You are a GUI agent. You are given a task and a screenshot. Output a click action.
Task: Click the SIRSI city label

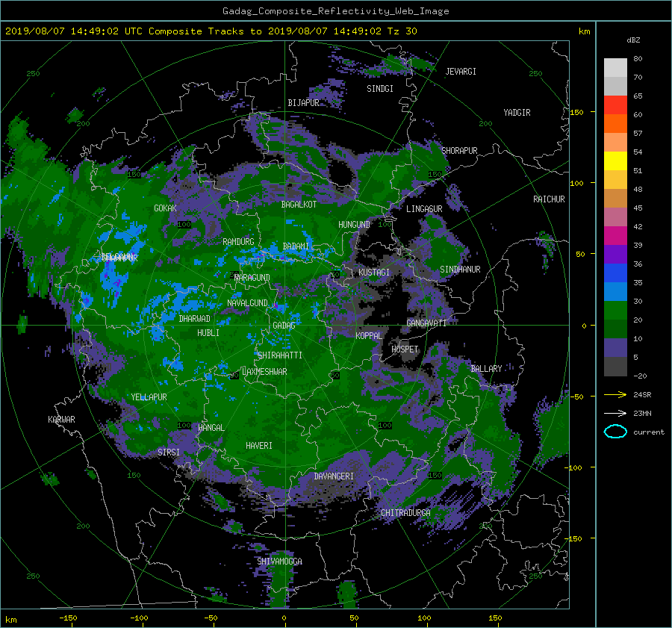tap(169, 453)
